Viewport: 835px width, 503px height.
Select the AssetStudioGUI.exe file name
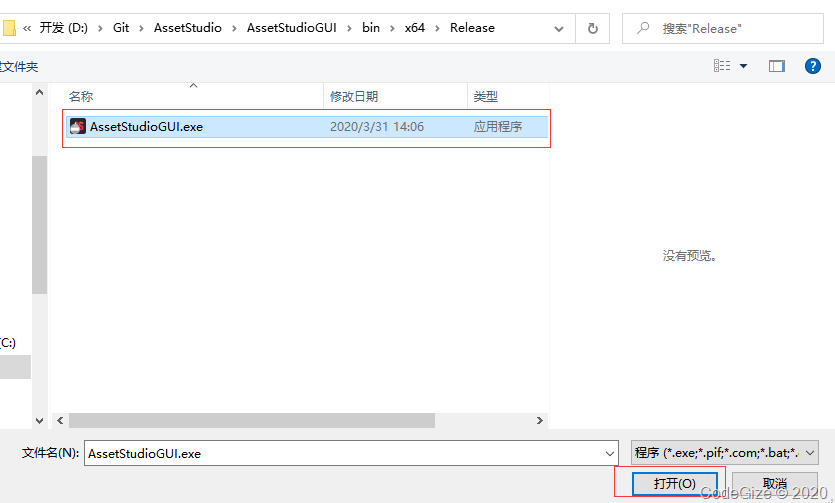(x=146, y=127)
